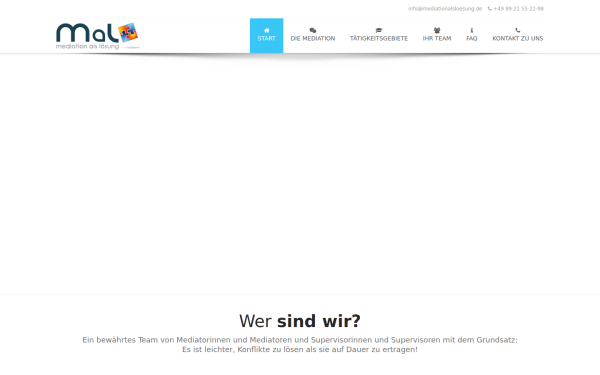Click the phone icon beside +49 89 number

489,8
